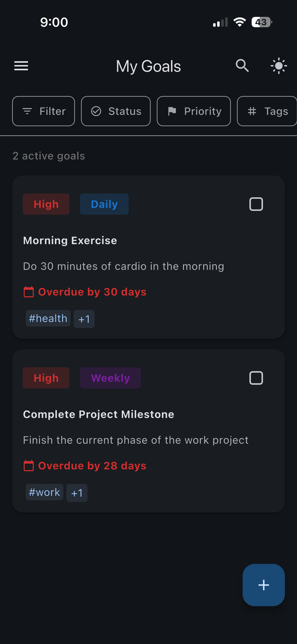This screenshot has height=644, width=297.
Task: Open the hamburger navigation menu
Action: [x=21, y=66]
